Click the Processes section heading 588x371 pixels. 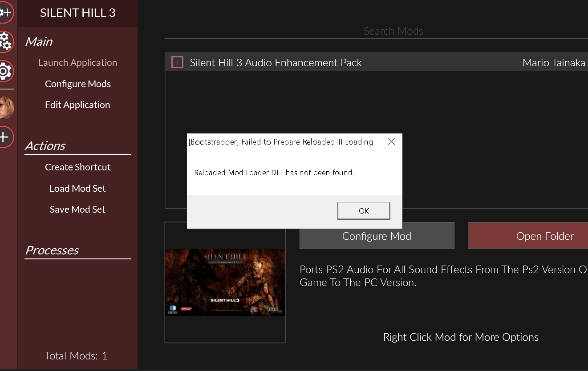(52, 250)
